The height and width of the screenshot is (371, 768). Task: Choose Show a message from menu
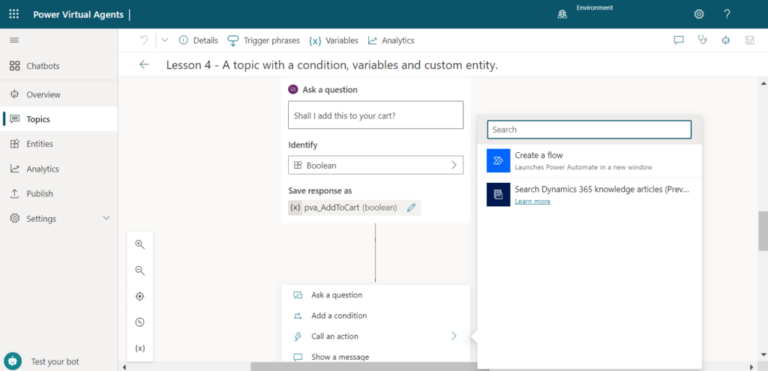(376, 357)
